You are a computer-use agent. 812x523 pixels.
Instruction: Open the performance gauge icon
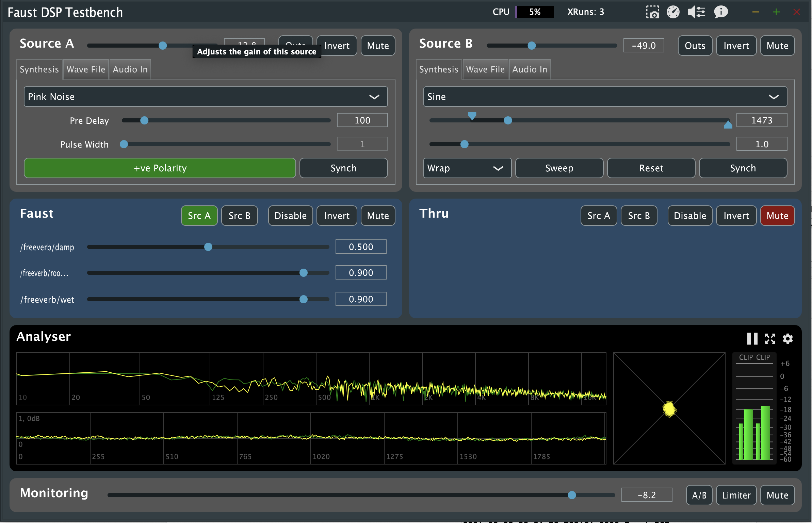pos(673,12)
